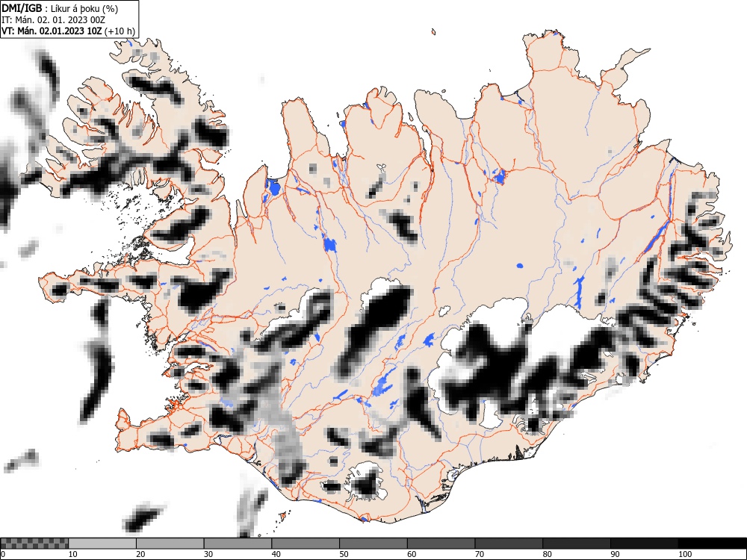This screenshot has width=747, height=560.
Task: Click the 40-50 percent legend swatch
Action: coord(306,544)
